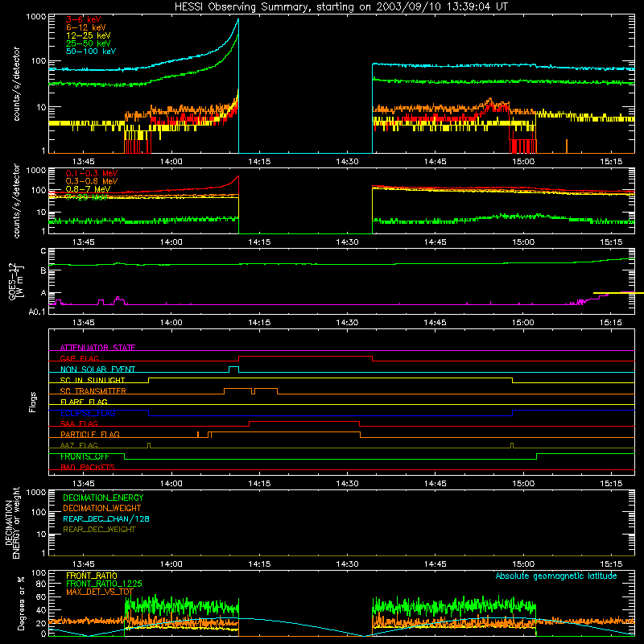The height and width of the screenshot is (644, 644).
Task: Click the DECIMATION_ENERGY legend label
Action: [103, 497]
